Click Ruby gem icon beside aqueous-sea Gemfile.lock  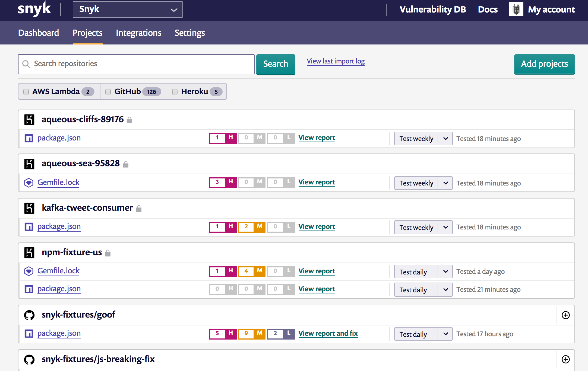[x=29, y=183]
